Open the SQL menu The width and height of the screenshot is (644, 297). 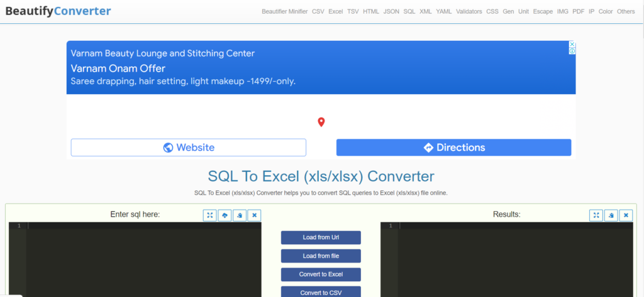click(x=409, y=11)
